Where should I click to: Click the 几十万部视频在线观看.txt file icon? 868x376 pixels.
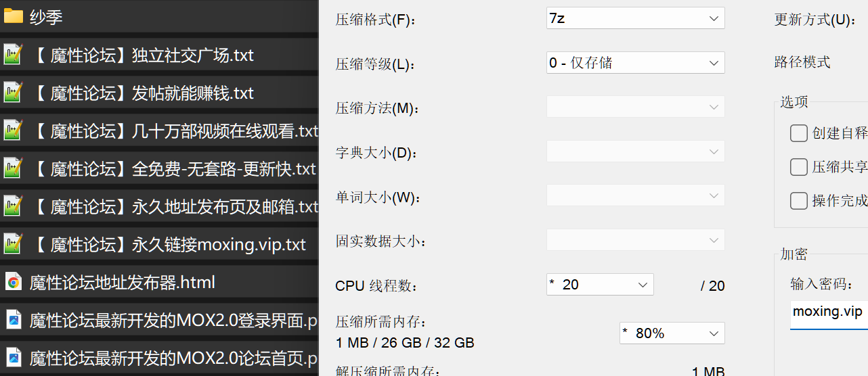point(13,130)
